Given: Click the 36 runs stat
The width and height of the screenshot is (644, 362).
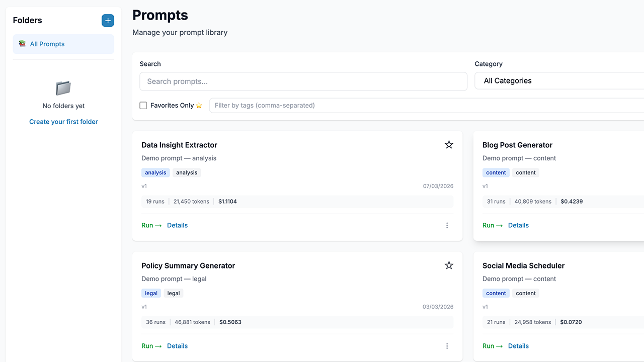Looking at the screenshot, I should point(155,322).
